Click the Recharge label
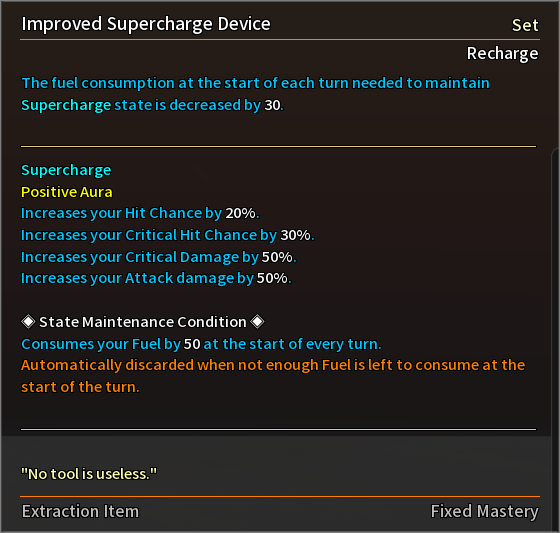560x533 pixels. [502, 54]
